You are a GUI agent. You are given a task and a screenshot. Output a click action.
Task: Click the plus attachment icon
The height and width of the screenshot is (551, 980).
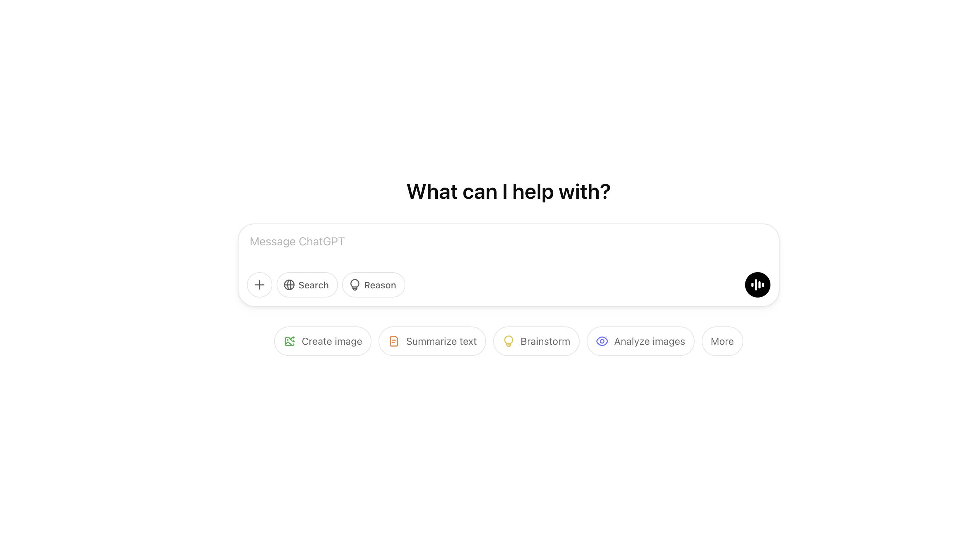[x=259, y=285]
